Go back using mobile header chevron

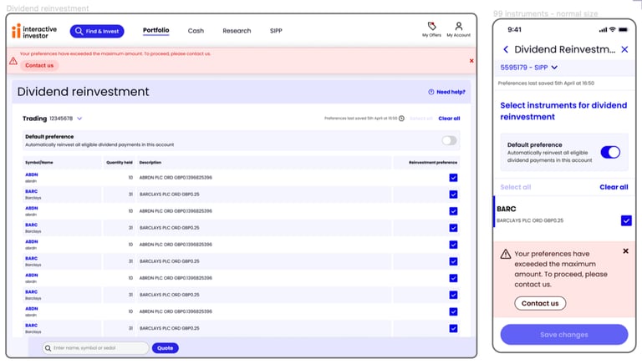pyautogui.click(x=506, y=49)
